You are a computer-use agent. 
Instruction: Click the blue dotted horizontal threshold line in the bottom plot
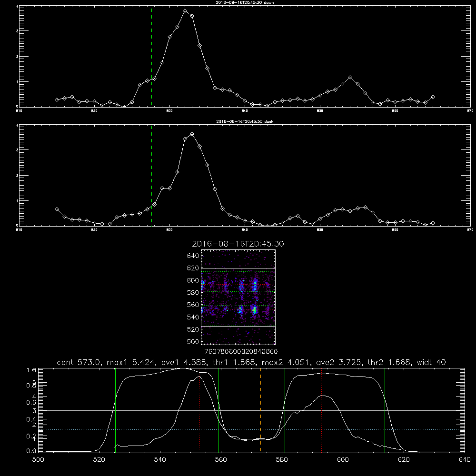pyautogui.click(x=251, y=429)
